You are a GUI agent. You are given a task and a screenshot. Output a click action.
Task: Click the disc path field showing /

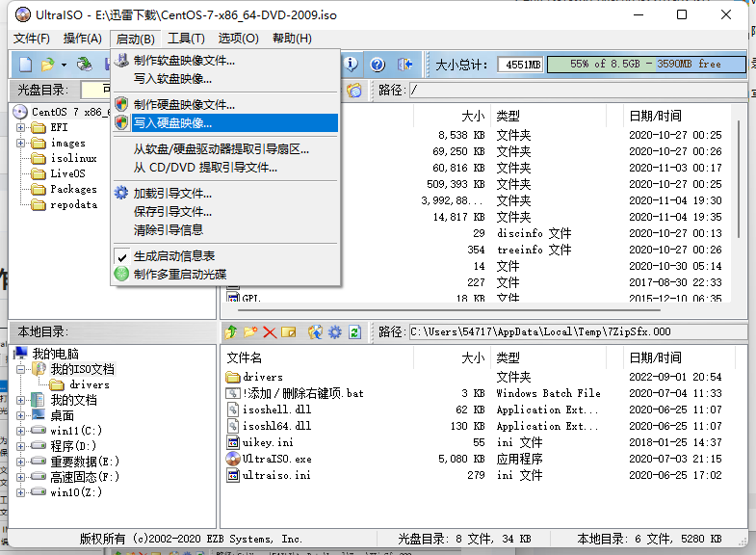578,91
